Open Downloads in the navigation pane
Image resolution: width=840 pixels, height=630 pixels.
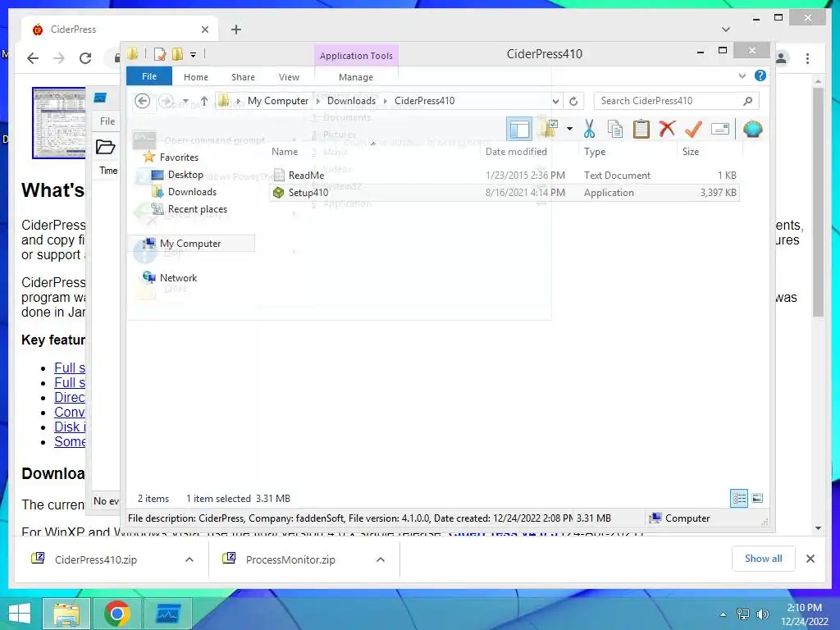[192, 192]
